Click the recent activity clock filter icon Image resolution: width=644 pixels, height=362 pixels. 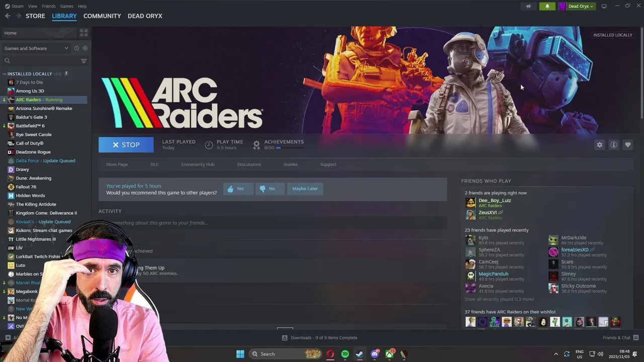pyautogui.click(x=76, y=48)
